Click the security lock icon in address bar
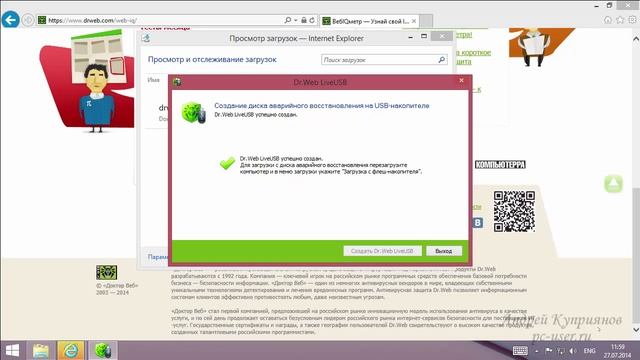Image resolution: width=640 pixels, height=360 pixels. (x=304, y=20)
